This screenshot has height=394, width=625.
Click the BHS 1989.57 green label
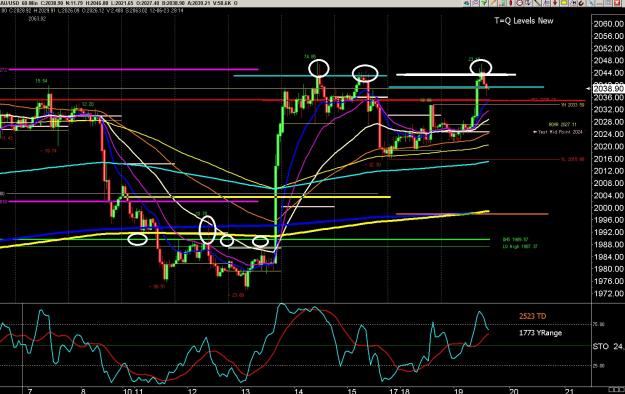click(x=515, y=240)
